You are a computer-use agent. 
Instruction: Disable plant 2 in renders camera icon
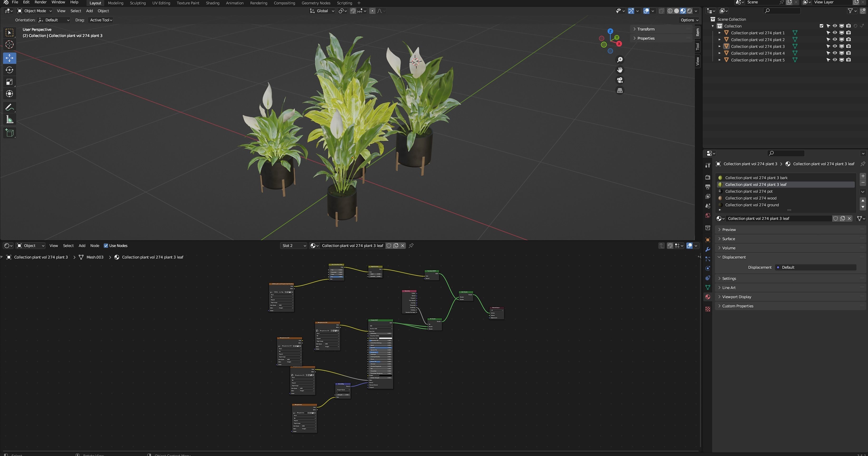849,39
